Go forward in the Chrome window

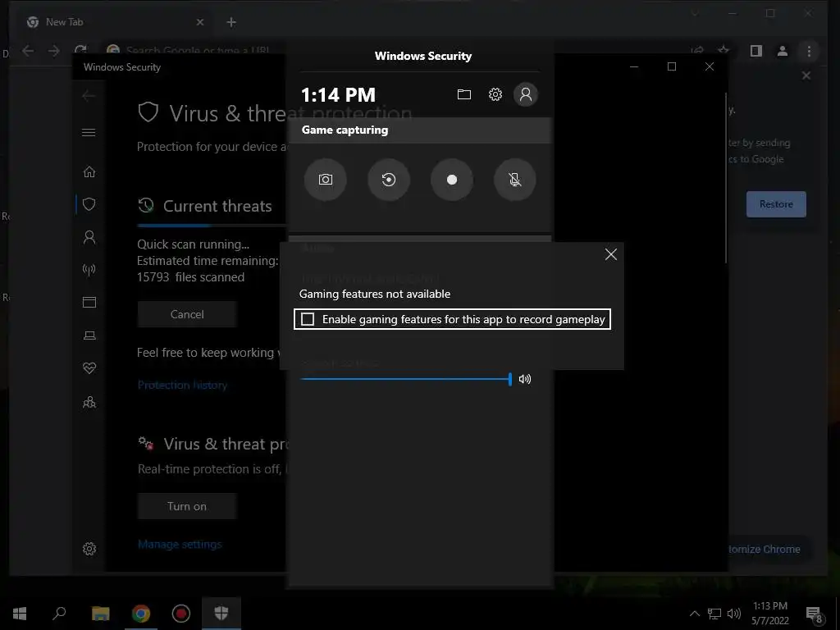coord(54,51)
